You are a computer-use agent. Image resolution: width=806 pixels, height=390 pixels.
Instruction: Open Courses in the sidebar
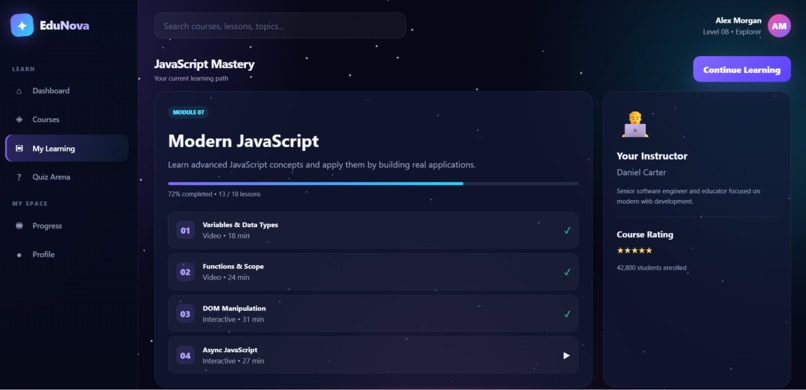click(67, 119)
